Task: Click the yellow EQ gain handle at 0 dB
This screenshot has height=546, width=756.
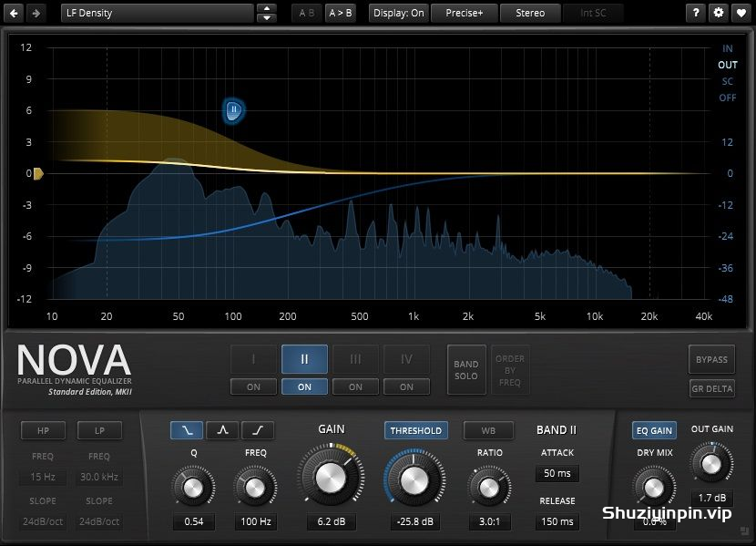Action: click(x=38, y=173)
